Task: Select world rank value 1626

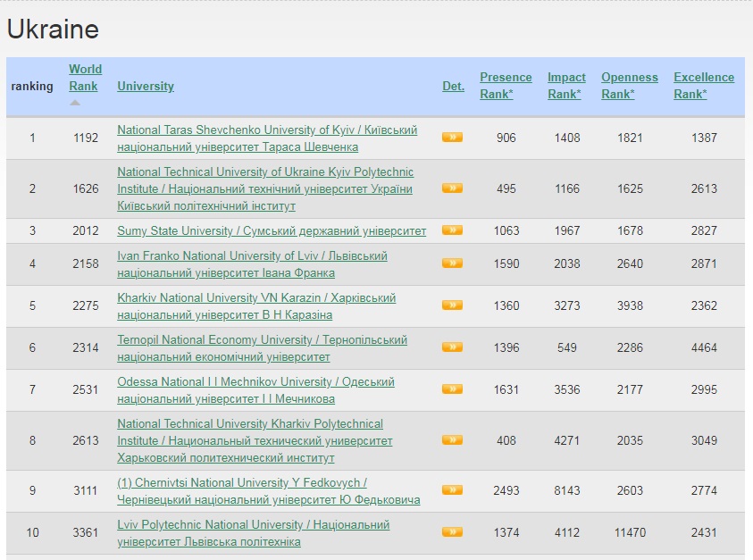Action: coord(86,188)
